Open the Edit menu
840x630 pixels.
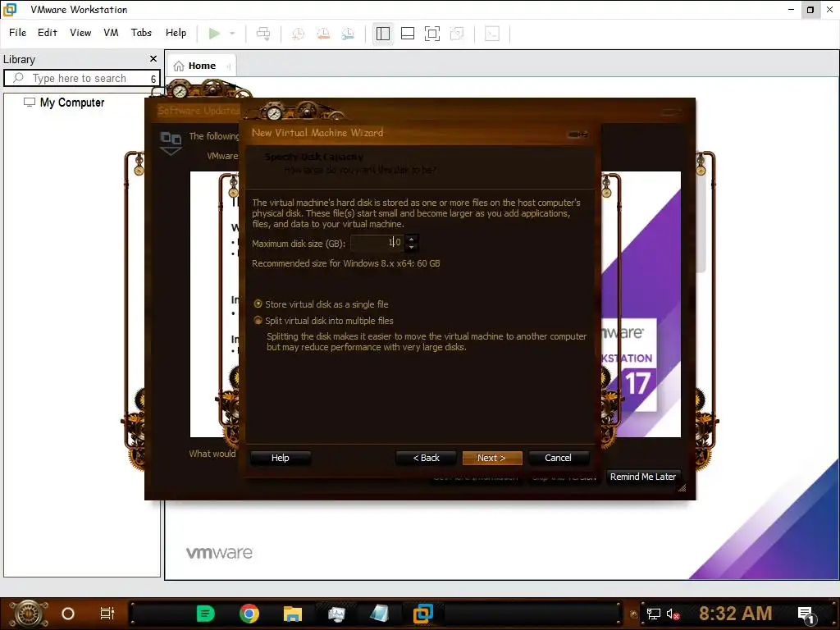click(x=47, y=33)
